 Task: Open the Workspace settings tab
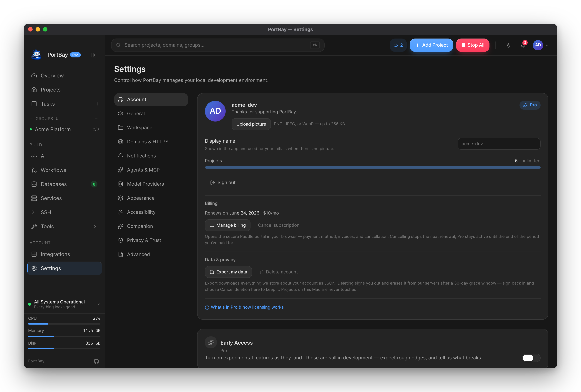151,128
